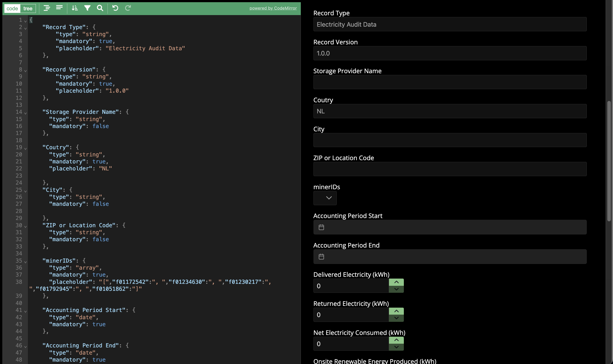Redo the last edit
Screen dimensions: 613x364
pyautogui.click(x=128, y=8)
